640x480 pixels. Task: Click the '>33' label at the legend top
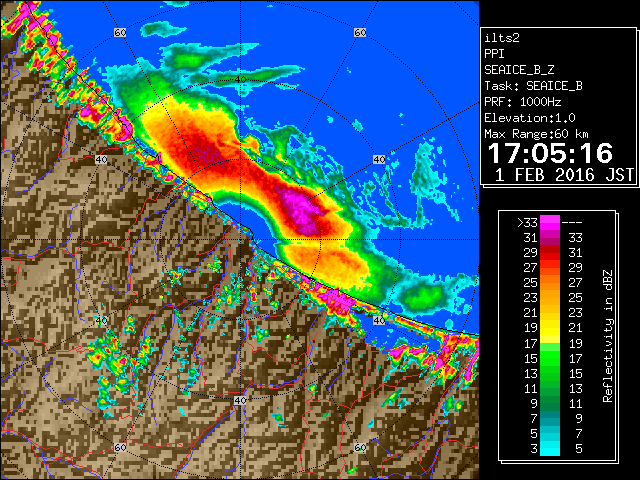point(527,223)
